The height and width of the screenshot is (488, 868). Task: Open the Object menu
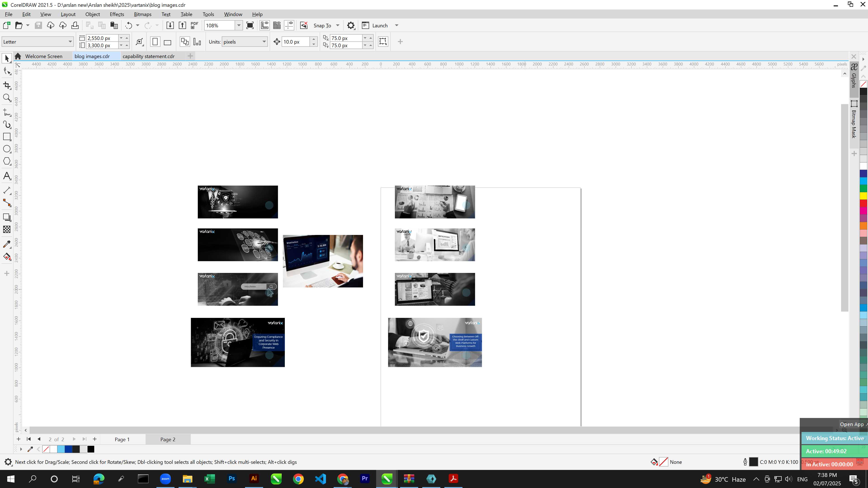(x=92, y=14)
